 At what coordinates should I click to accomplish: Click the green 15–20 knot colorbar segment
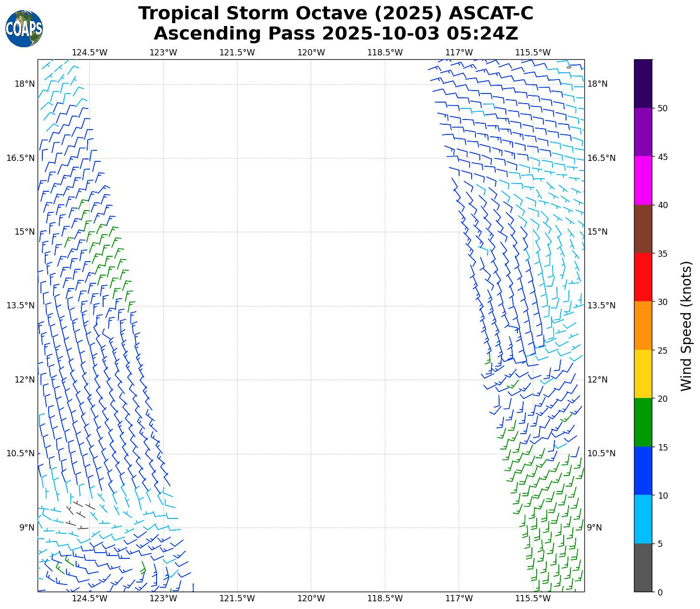tap(643, 422)
